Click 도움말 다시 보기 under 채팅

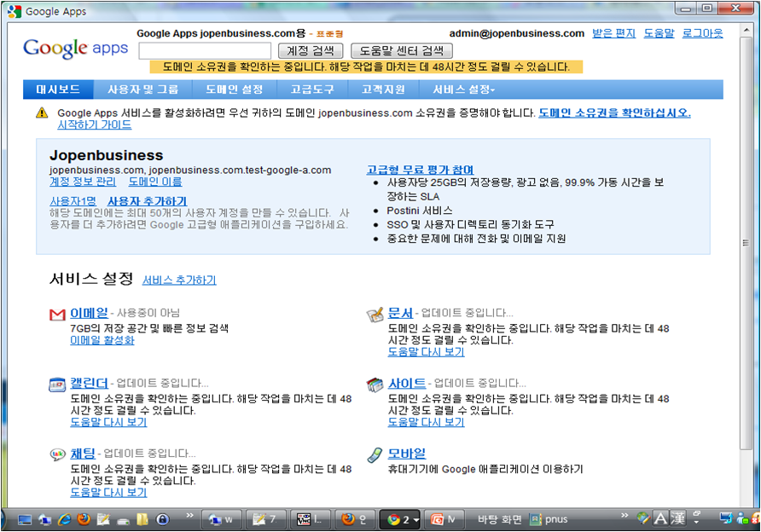tap(108, 493)
